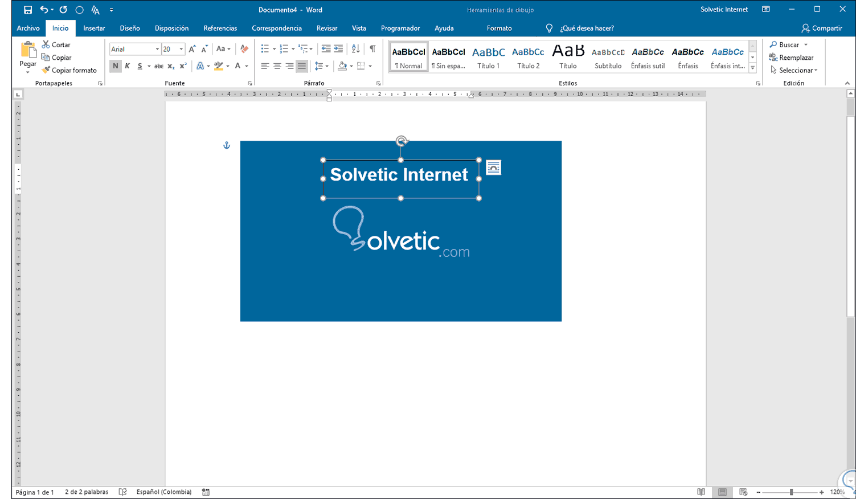Pick the font color button
Image resolution: width=868 pixels, height=499 pixels.
238,66
